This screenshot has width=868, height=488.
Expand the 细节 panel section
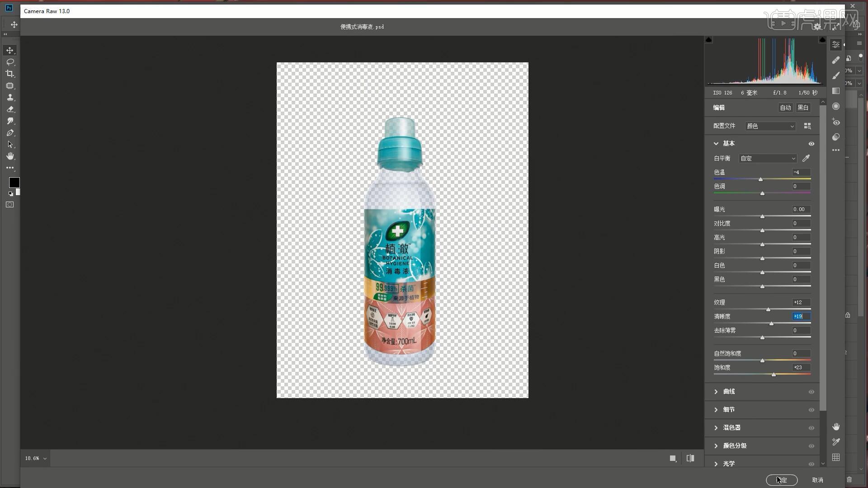point(729,410)
